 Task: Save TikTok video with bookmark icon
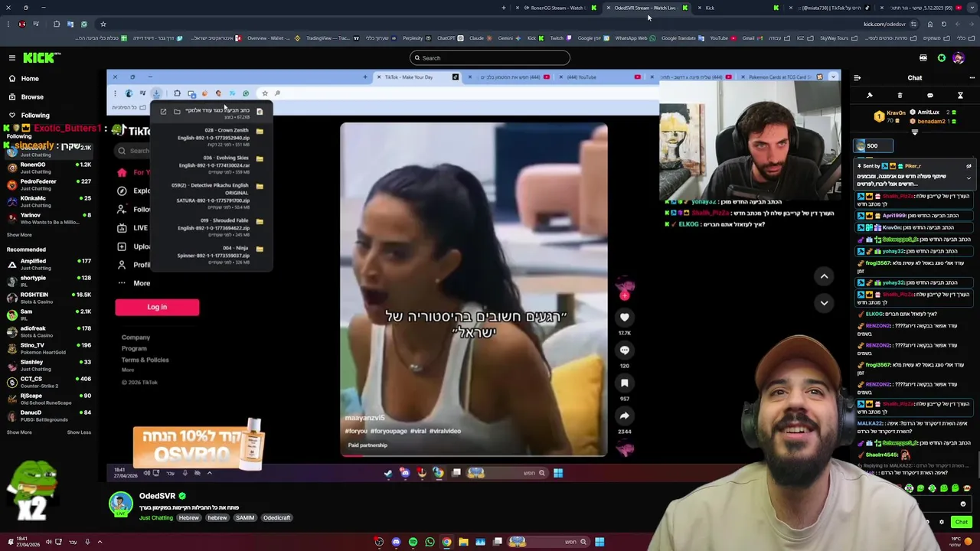tap(625, 383)
